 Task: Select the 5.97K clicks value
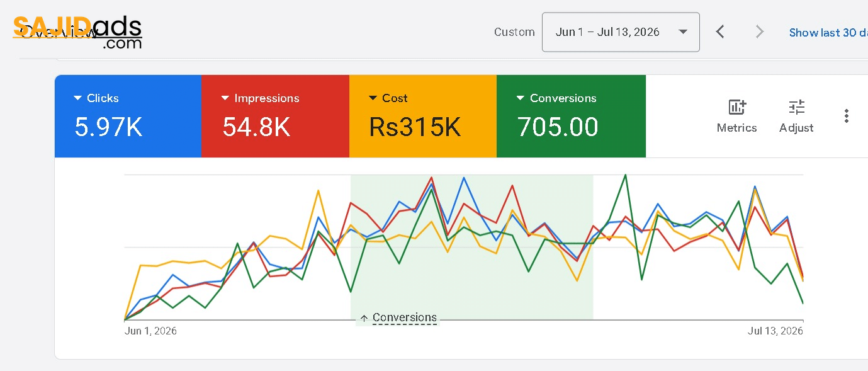108,127
